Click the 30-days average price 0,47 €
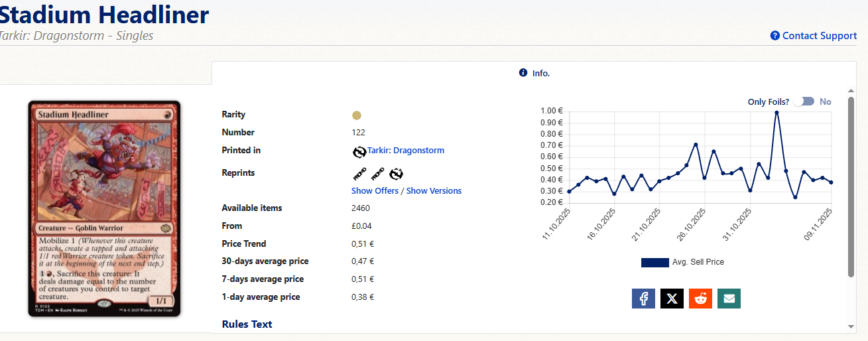The height and width of the screenshot is (341, 868). [x=363, y=261]
